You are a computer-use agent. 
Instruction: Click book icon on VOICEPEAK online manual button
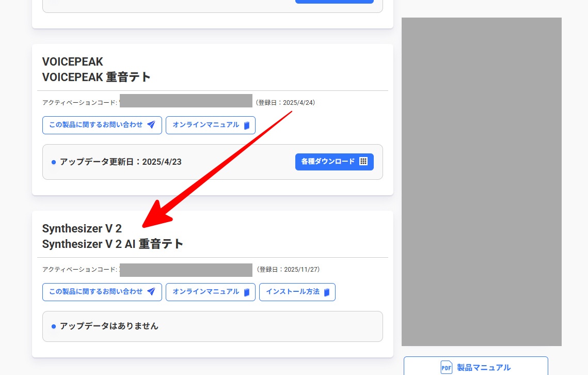pyautogui.click(x=247, y=125)
